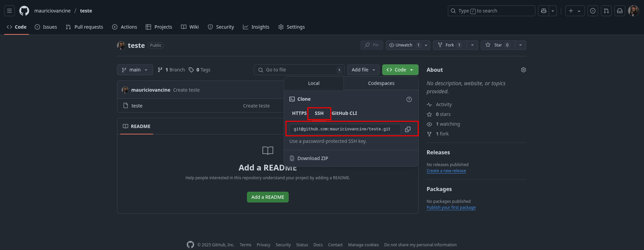Open the hamburger navigation menu

pyautogui.click(x=9, y=11)
